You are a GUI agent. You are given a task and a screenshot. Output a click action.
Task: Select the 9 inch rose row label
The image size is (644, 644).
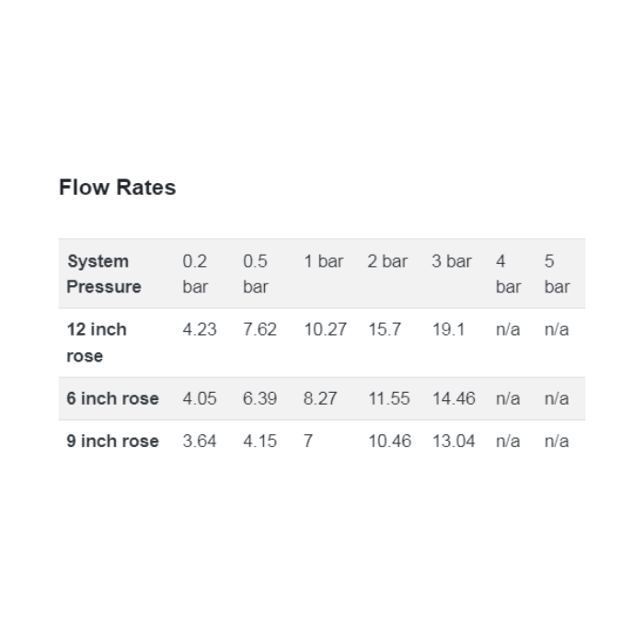point(112,441)
